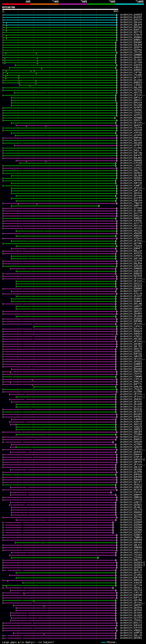Image resolution: width=146 pixels, height=644 pixels.
Task: Open UniRef100_Q9M453 hit
Action: coord(131,70)
